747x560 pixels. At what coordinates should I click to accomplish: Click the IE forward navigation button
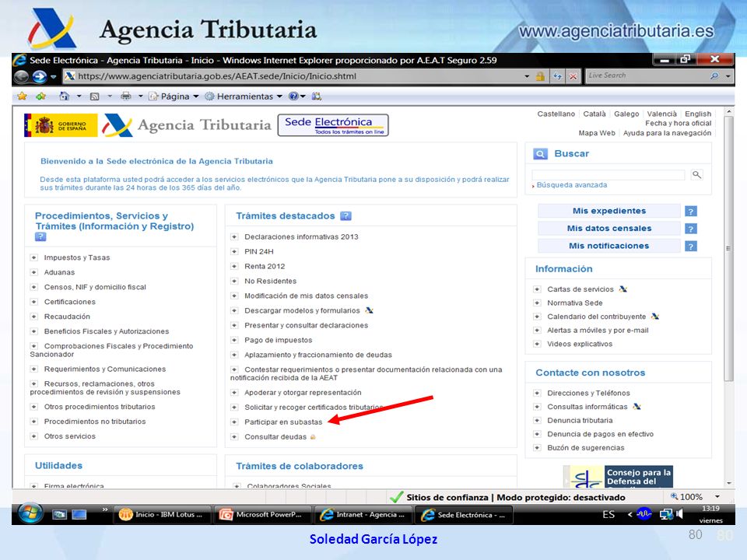[x=39, y=76]
